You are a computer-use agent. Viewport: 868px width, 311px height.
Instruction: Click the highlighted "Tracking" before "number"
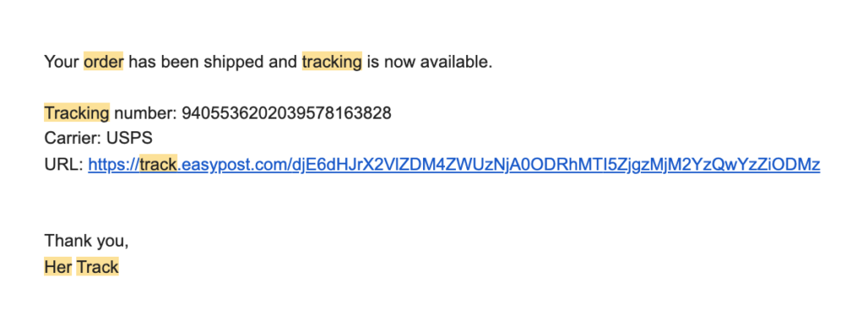[x=77, y=113]
